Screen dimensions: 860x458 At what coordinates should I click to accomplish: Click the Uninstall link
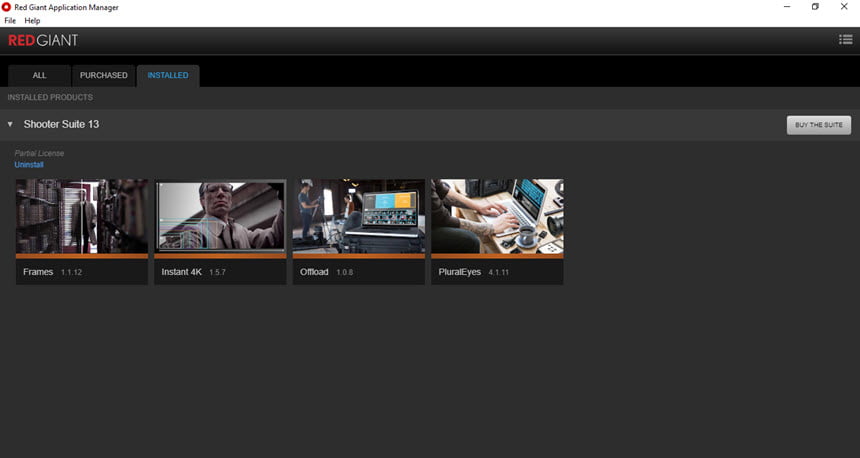coord(29,165)
